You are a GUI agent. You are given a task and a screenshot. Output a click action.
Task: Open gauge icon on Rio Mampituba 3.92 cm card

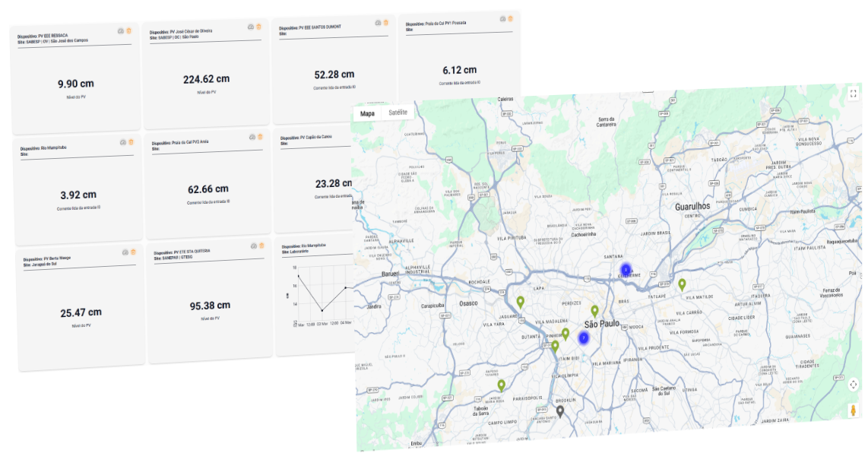coord(123,142)
